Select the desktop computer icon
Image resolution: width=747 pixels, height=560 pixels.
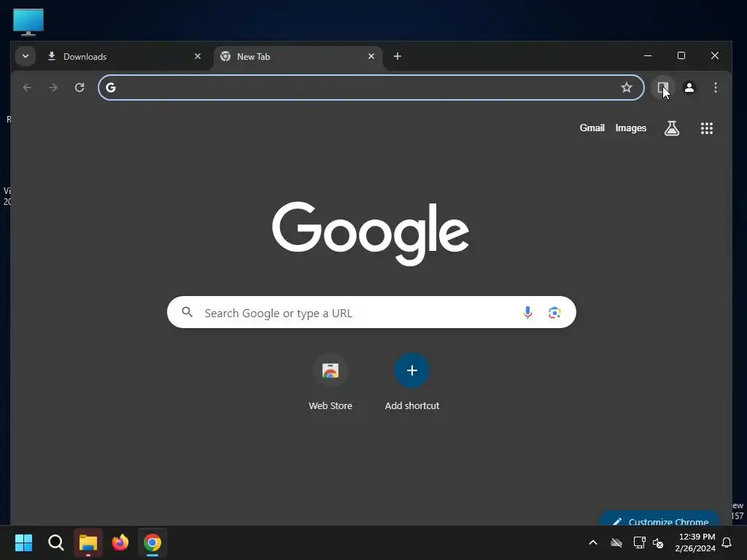[28, 22]
